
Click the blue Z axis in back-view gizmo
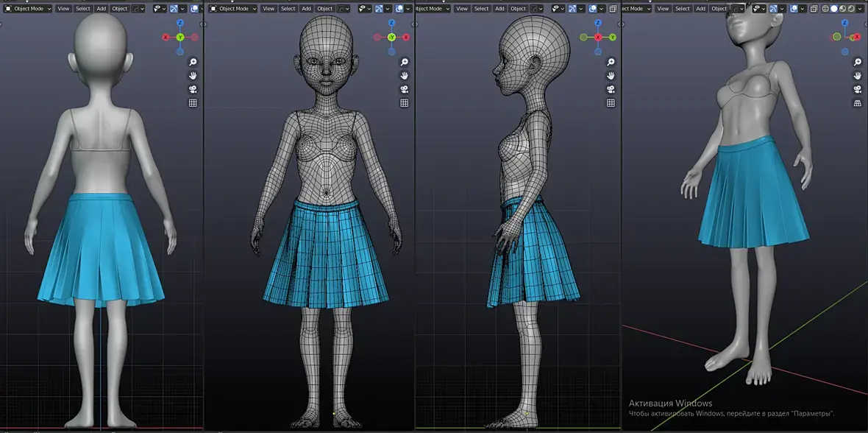[180, 23]
